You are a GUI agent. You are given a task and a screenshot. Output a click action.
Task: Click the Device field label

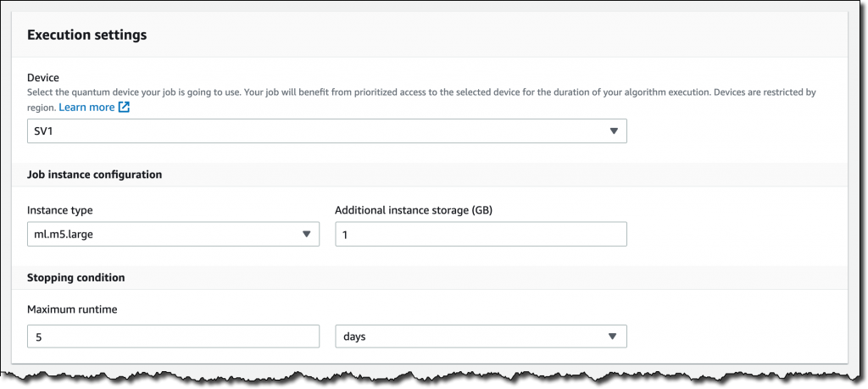coord(42,78)
